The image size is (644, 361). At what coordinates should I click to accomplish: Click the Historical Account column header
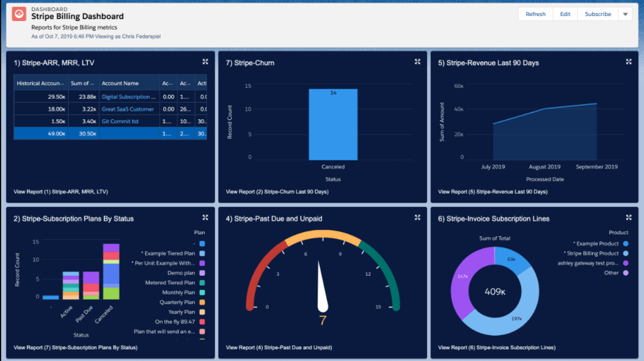coord(41,83)
